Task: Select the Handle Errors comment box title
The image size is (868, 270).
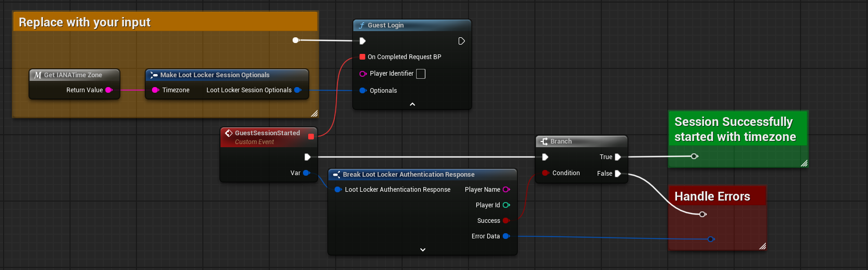Action: point(712,196)
